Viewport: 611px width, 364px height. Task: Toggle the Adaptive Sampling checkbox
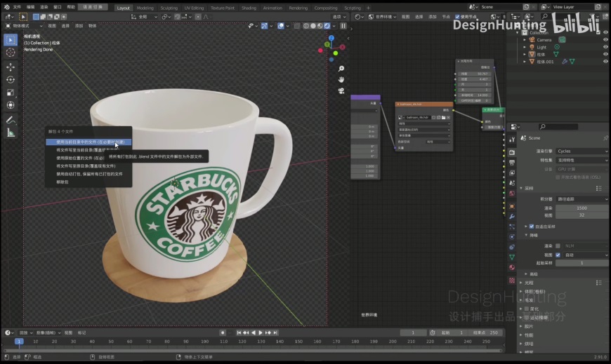click(x=532, y=227)
